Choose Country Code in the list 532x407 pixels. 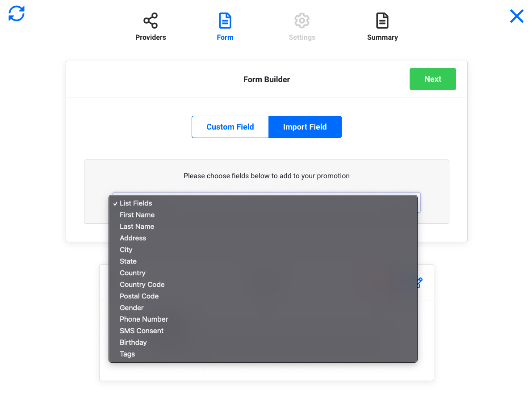[x=142, y=285]
